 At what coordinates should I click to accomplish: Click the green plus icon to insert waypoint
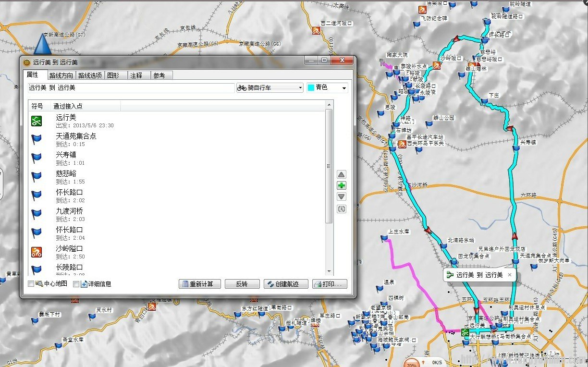click(341, 185)
